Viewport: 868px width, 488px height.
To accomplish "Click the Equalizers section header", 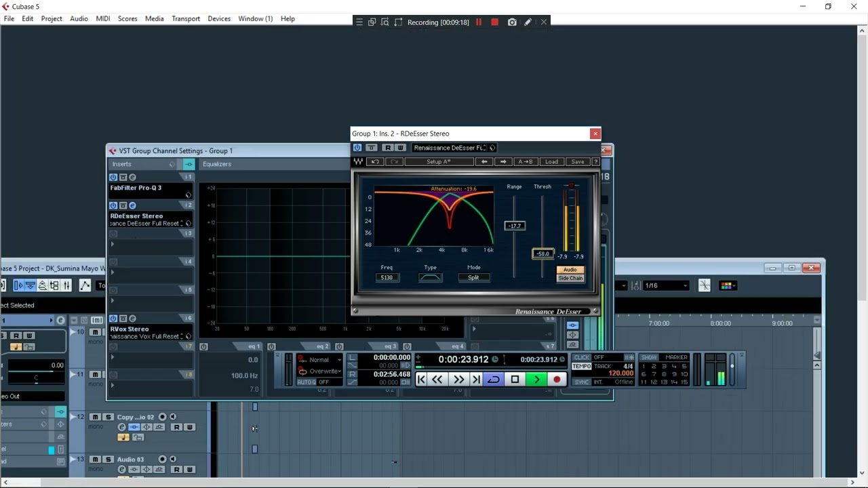I will coord(217,164).
